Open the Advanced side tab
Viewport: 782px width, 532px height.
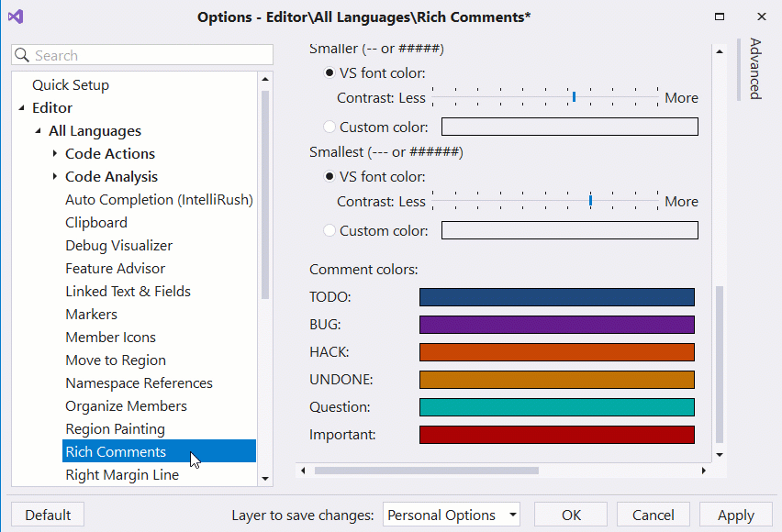coord(755,69)
